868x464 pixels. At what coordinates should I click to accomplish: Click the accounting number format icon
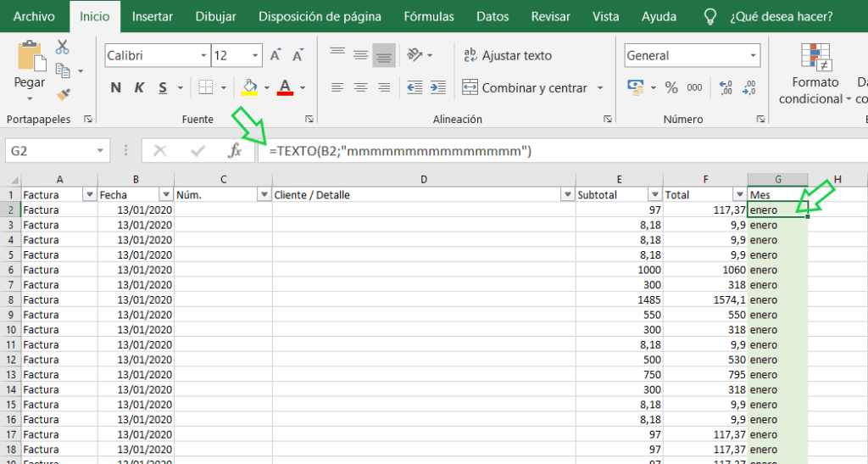(x=636, y=87)
